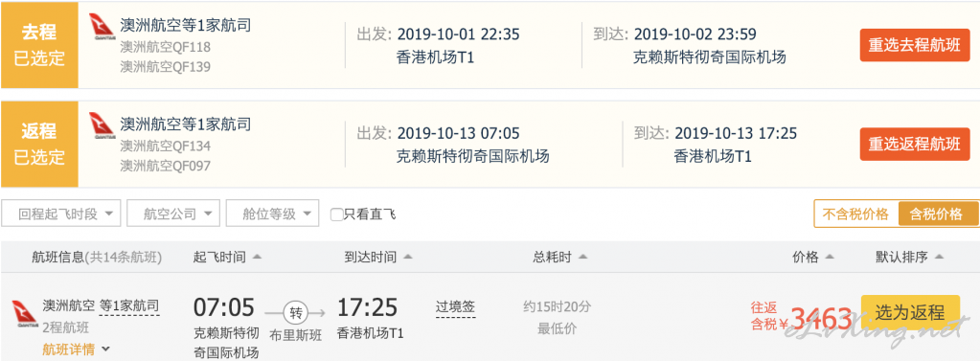Switch to 含税价格 price display
This screenshot has height=361, width=980.
click(x=936, y=214)
